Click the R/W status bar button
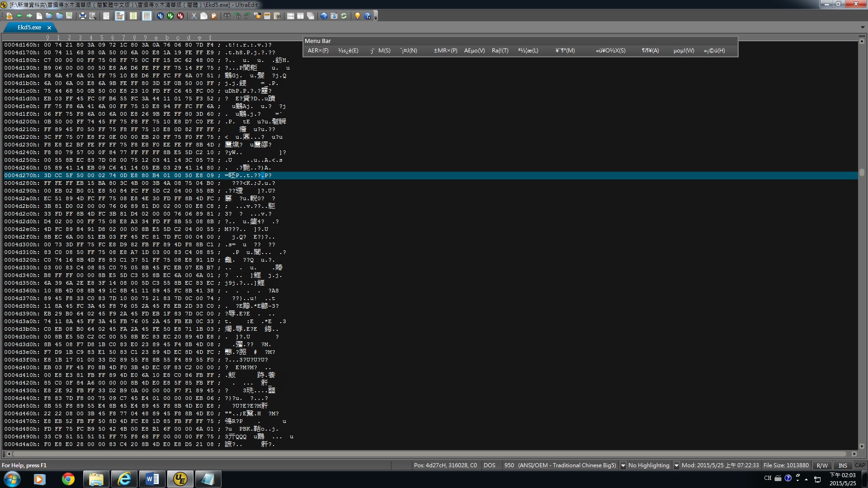 point(822,465)
